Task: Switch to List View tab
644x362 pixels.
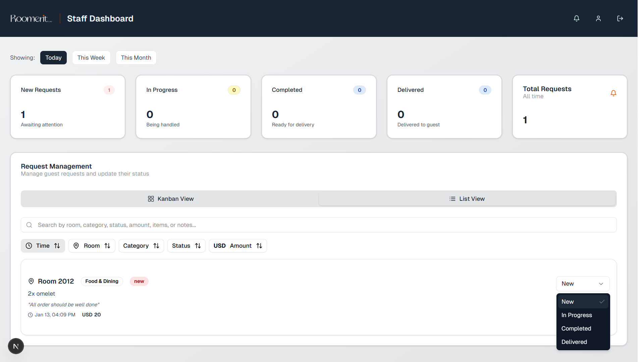Action: [467, 199]
